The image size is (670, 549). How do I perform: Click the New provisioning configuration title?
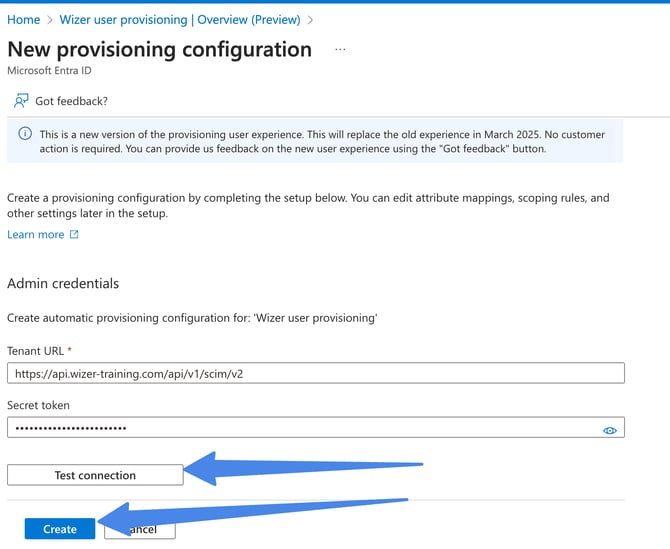tap(159, 49)
